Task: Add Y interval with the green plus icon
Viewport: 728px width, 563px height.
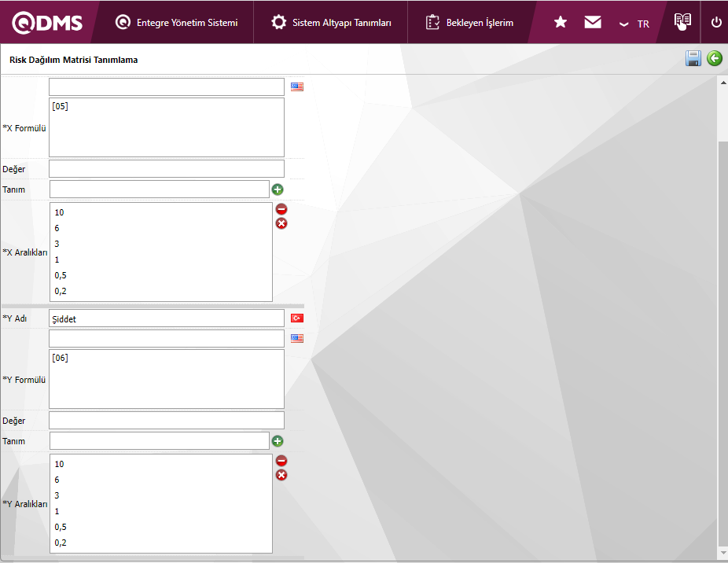Action: [278, 441]
